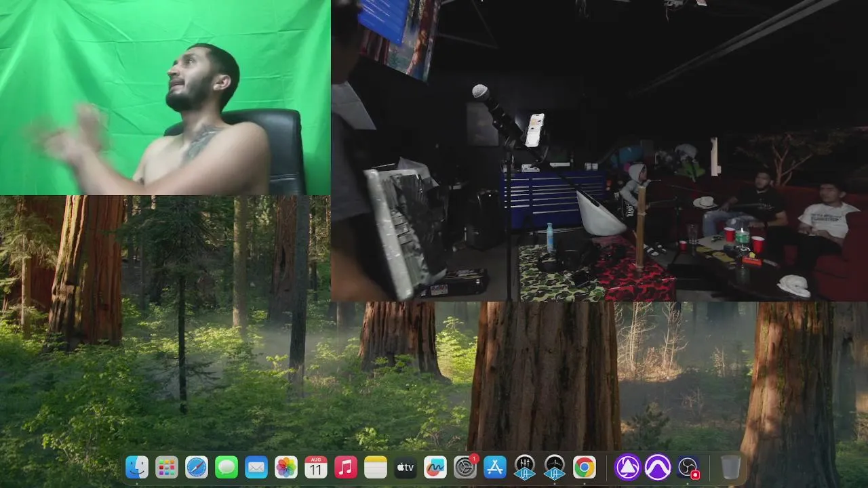Viewport: 868px width, 488px height.
Task: Open Finder from the Dock
Action: pos(137,467)
